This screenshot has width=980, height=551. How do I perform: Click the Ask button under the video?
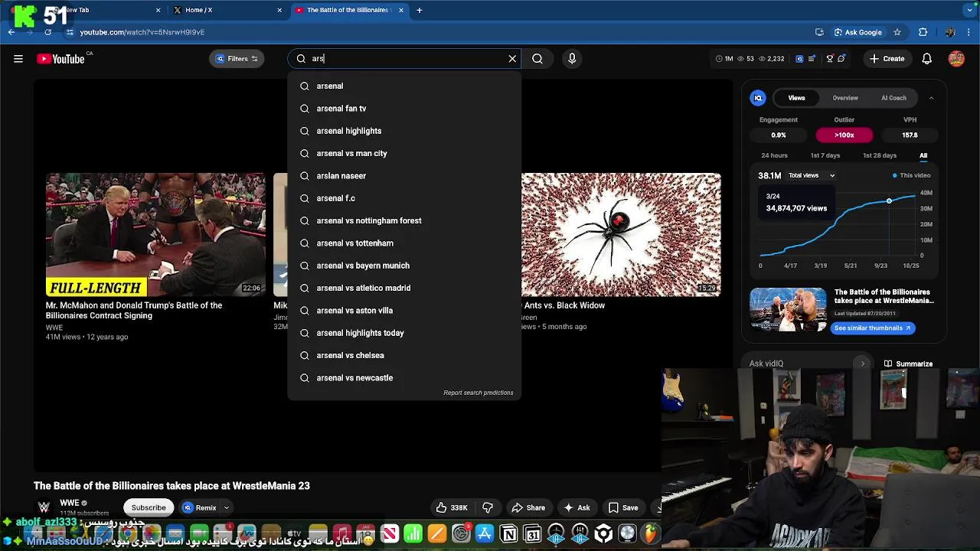tap(577, 507)
